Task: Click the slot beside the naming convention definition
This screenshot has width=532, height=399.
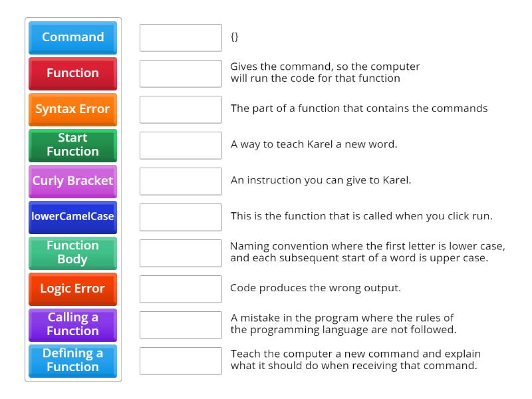Action: [x=180, y=253]
